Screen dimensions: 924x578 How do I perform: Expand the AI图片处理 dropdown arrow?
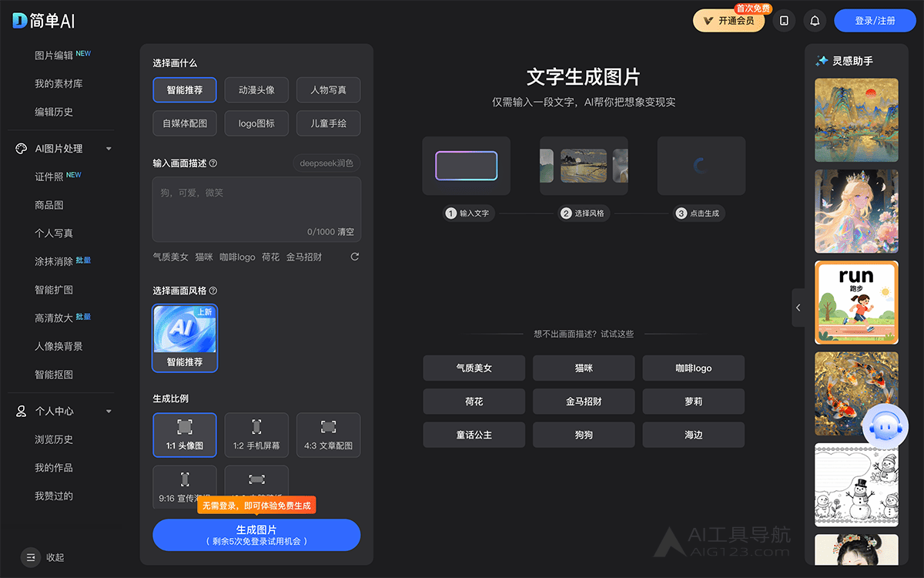[109, 149]
